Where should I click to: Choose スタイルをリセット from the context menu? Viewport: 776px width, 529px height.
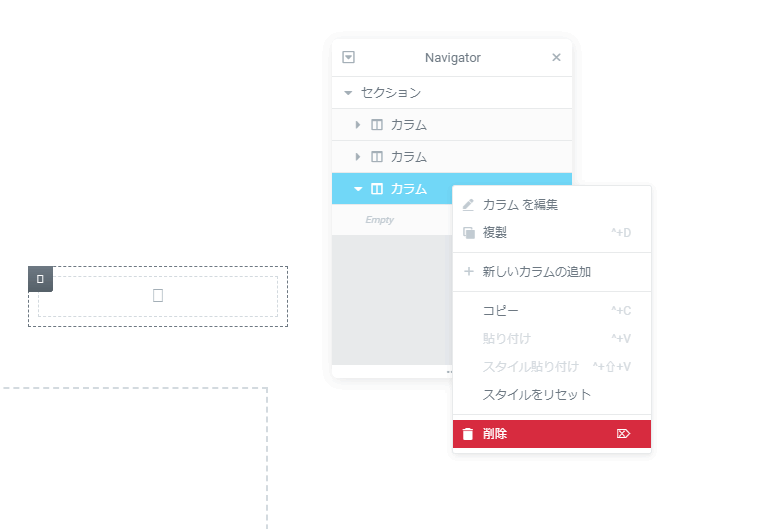click(536, 395)
